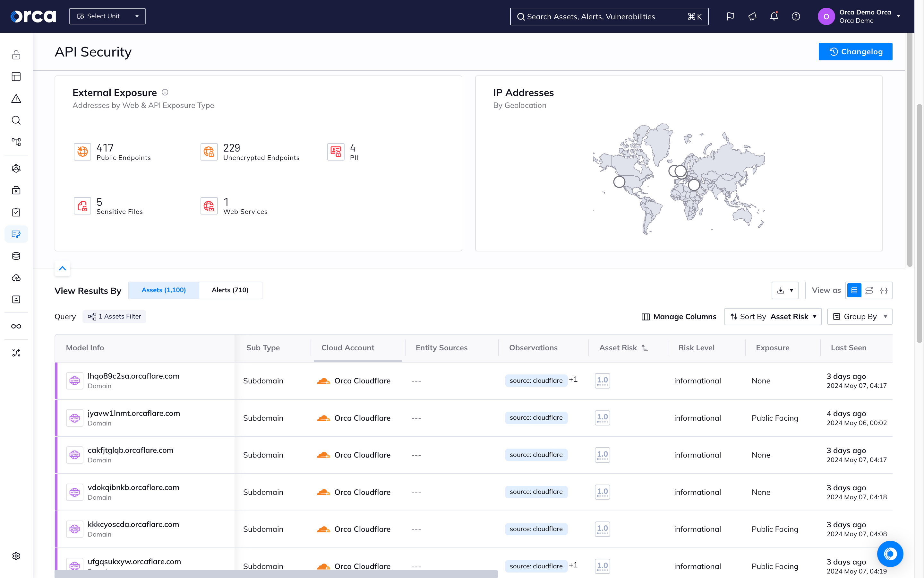Switch to table list view

click(x=854, y=291)
